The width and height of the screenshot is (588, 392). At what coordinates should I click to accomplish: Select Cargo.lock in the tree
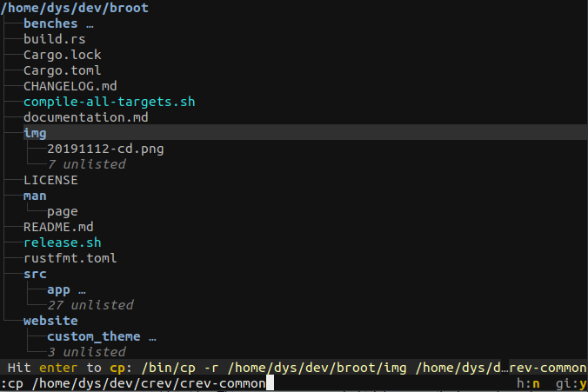63,55
